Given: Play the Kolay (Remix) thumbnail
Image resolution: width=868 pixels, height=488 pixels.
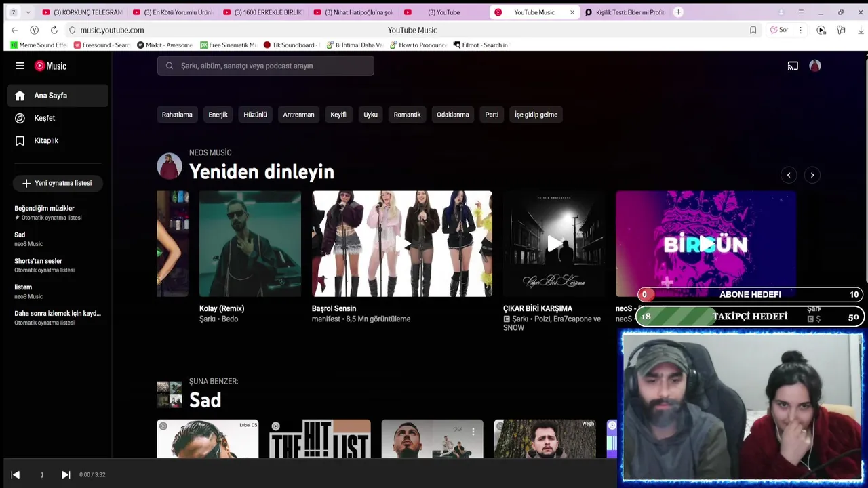Looking at the screenshot, I should tap(250, 243).
